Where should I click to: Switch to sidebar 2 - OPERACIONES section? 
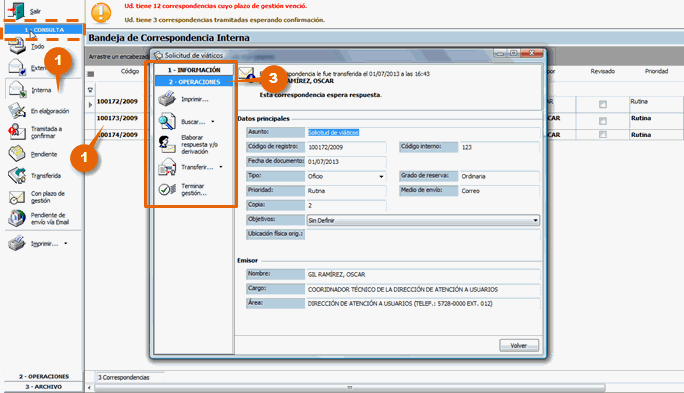point(44,376)
